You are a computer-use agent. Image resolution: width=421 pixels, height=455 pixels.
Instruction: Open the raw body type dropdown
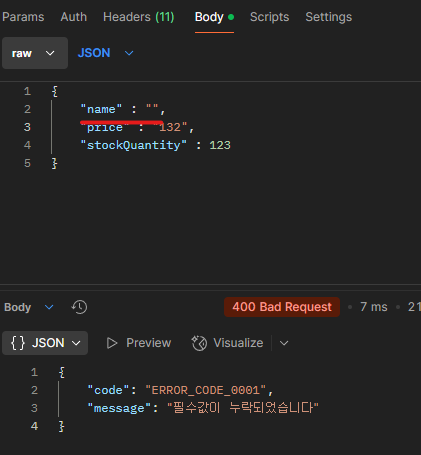tap(35, 53)
